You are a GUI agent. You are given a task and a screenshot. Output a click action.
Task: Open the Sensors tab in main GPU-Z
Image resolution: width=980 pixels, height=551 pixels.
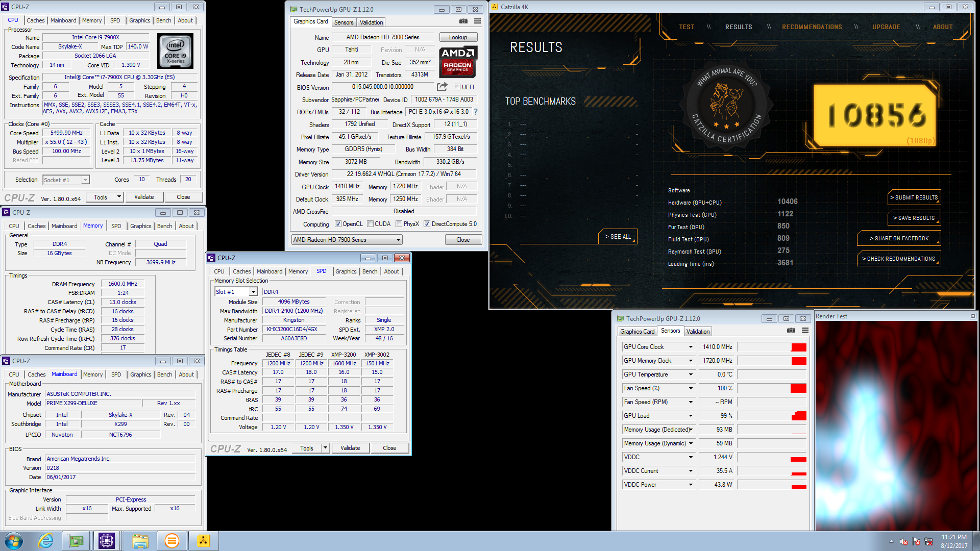pos(344,22)
